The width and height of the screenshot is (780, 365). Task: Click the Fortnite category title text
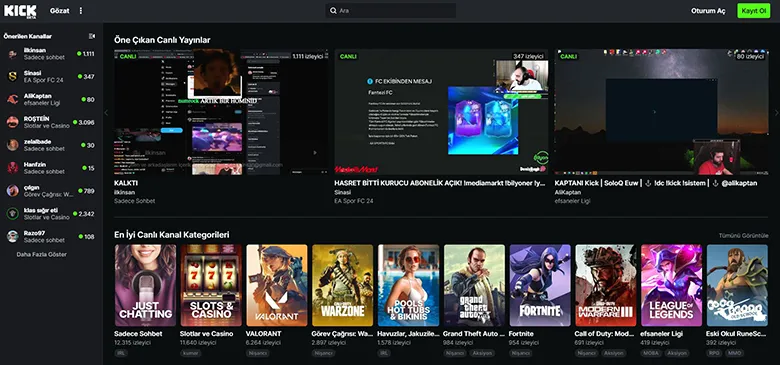point(521,334)
